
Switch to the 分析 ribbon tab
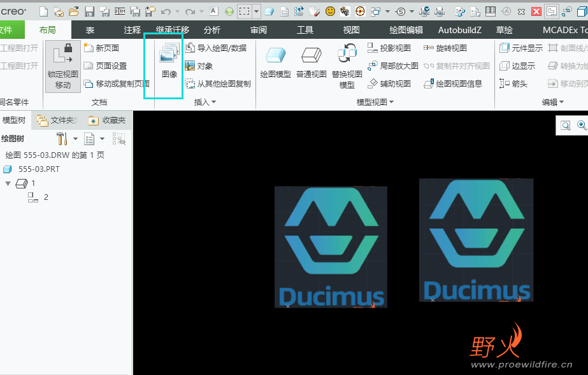pyautogui.click(x=212, y=30)
